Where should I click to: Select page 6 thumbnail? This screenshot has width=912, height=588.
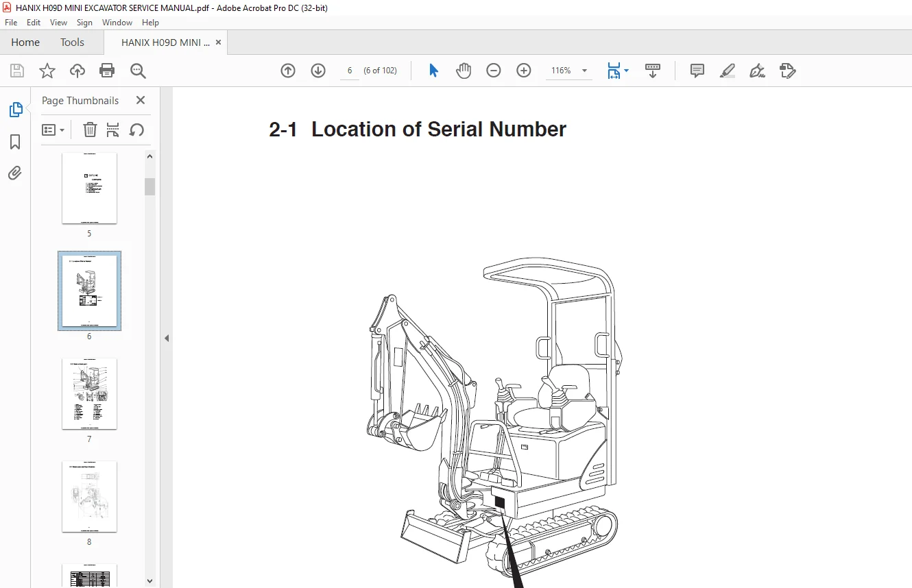tap(89, 291)
